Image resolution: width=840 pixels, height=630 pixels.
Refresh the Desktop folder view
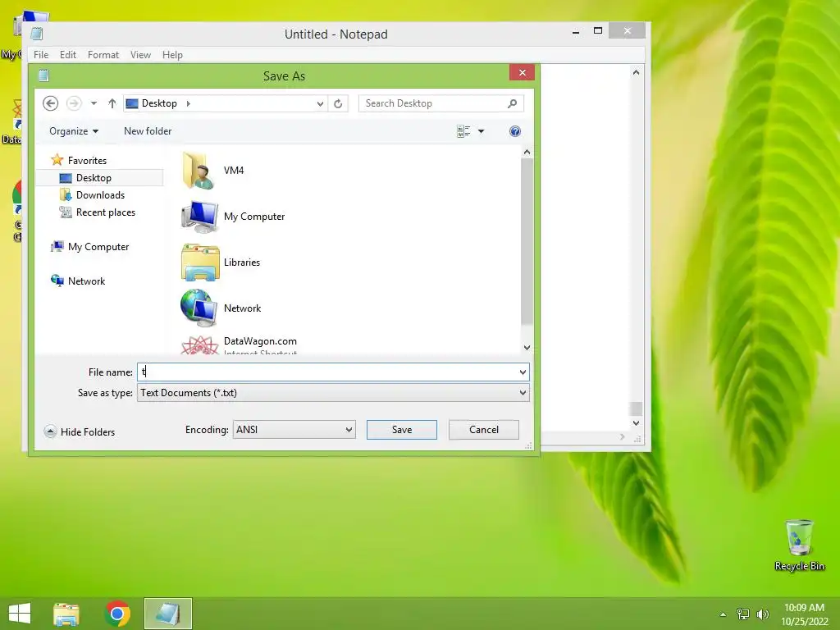338,103
